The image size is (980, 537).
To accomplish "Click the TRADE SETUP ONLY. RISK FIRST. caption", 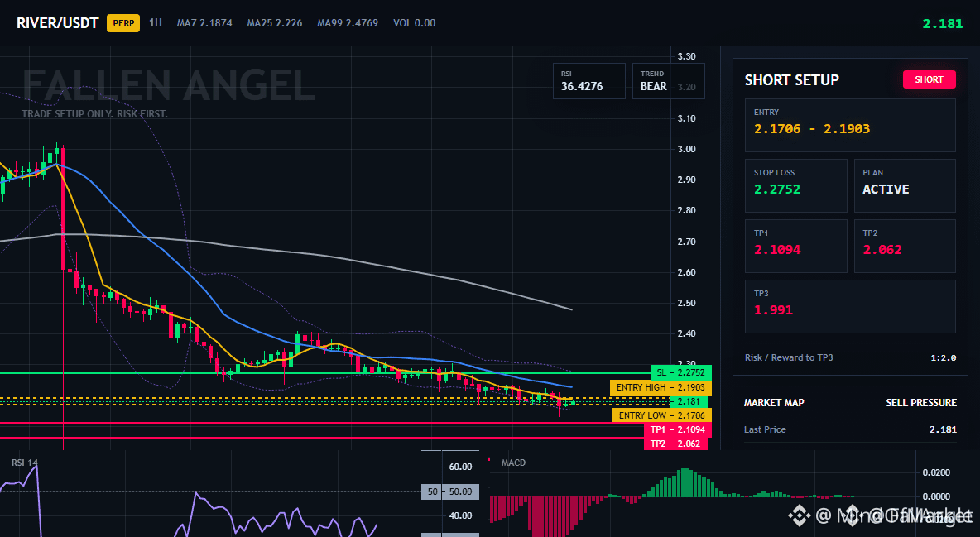I will (94, 114).
